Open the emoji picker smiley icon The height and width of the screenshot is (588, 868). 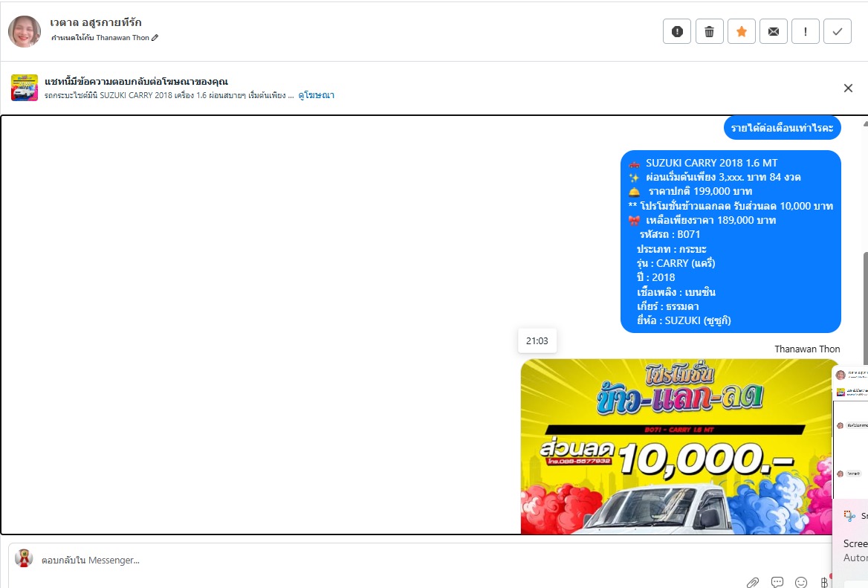coord(801,582)
